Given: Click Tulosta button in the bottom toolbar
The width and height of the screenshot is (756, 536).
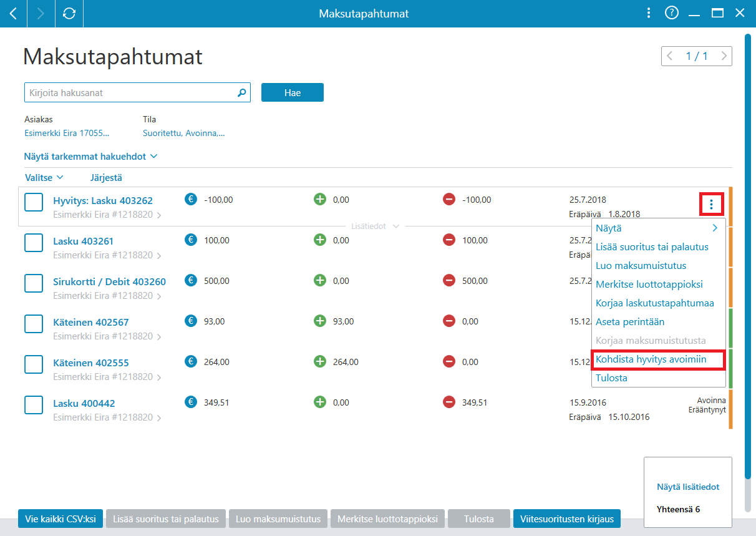Looking at the screenshot, I should 479,519.
